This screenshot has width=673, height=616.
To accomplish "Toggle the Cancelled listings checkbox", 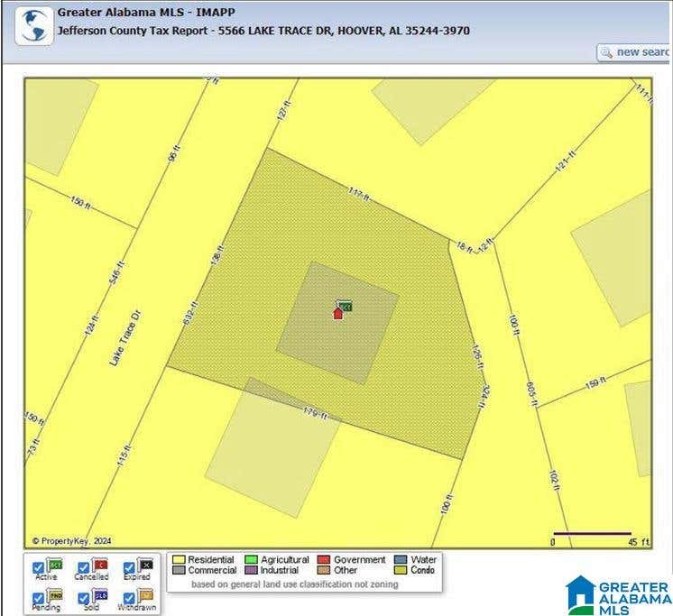I will [x=83, y=568].
